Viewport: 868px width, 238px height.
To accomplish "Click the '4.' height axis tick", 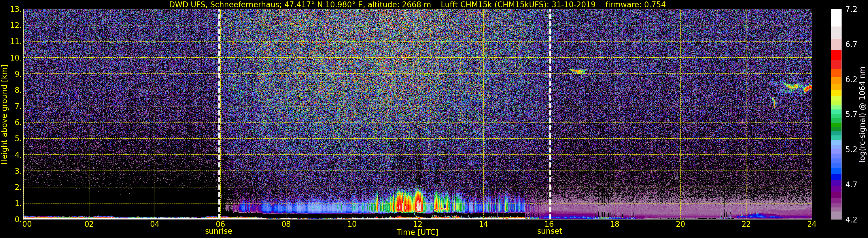I will pos(18,155).
